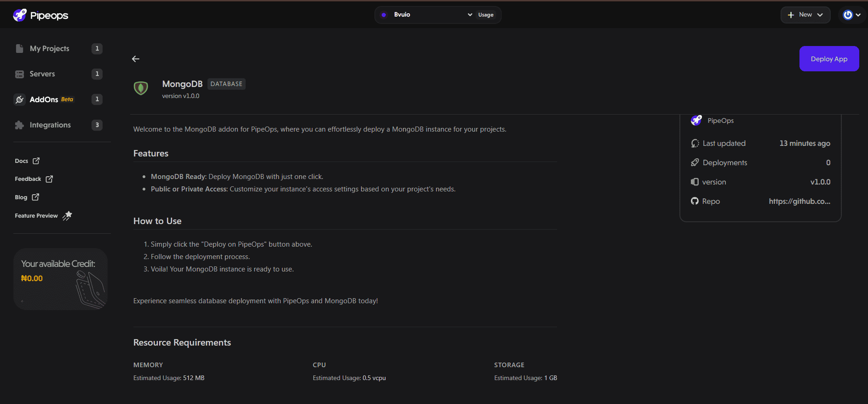This screenshot has width=868, height=404.
Task: Click the Pipeops rocket logo
Action: (20, 15)
